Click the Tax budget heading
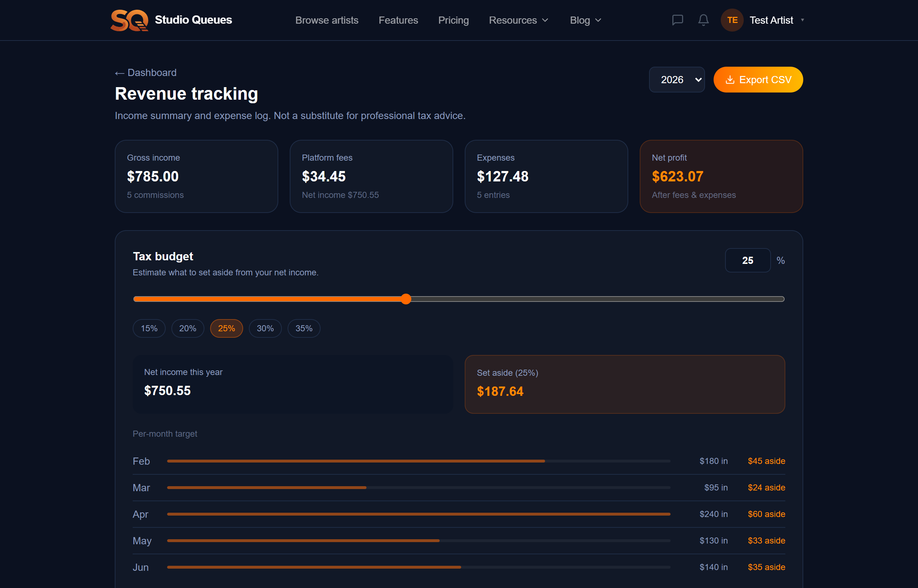918x588 pixels. [163, 256]
